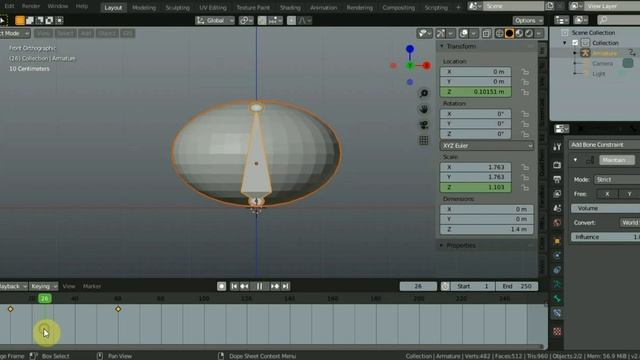
Task: Switch to Sculpting workspace tab
Action: (x=177, y=7)
